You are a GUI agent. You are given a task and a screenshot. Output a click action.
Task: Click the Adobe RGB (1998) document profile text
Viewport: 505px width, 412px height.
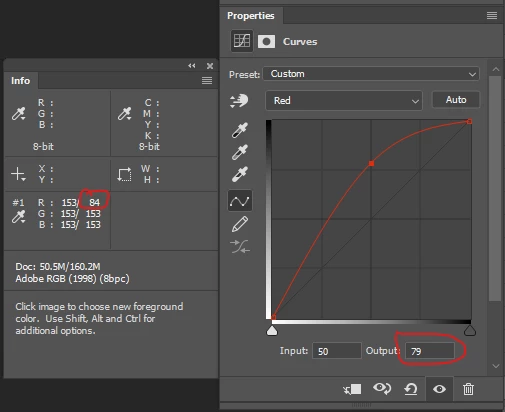[x=72, y=278]
